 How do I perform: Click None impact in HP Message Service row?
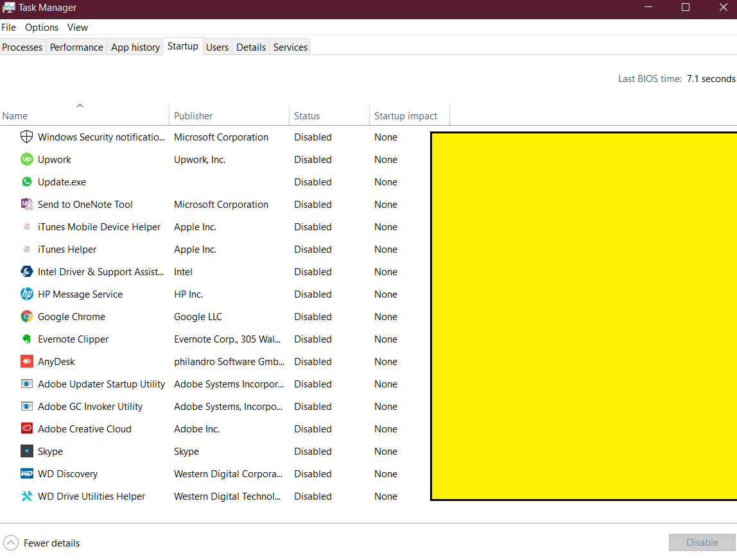[x=386, y=294]
